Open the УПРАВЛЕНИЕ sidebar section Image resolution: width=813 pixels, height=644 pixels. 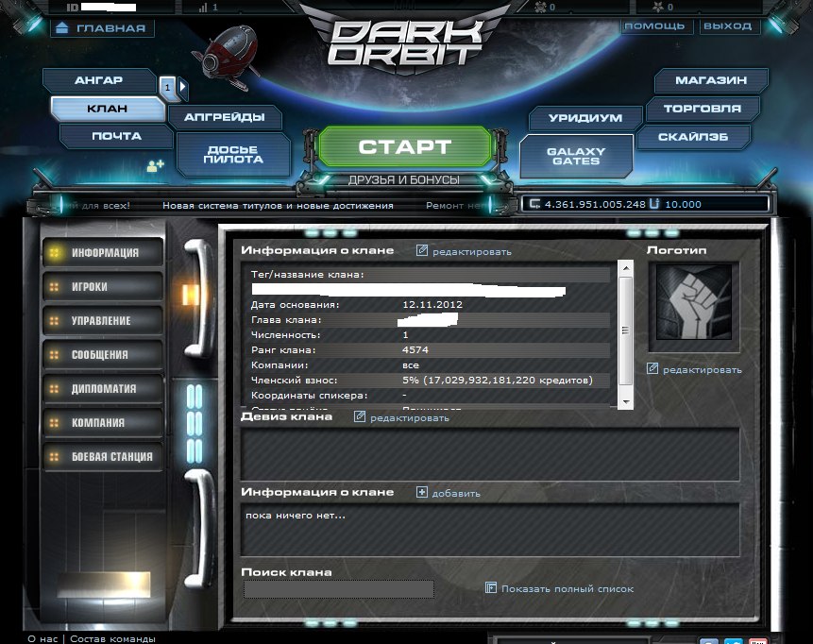(103, 321)
